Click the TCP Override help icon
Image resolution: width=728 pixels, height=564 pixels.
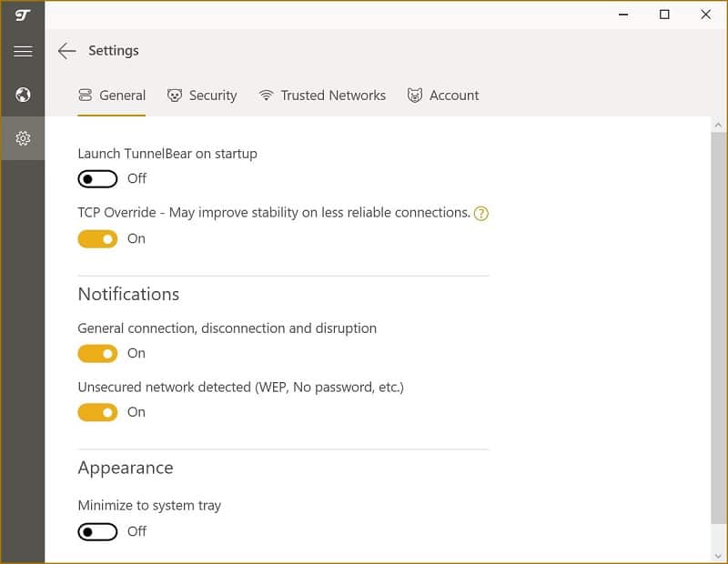coord(481,214)
